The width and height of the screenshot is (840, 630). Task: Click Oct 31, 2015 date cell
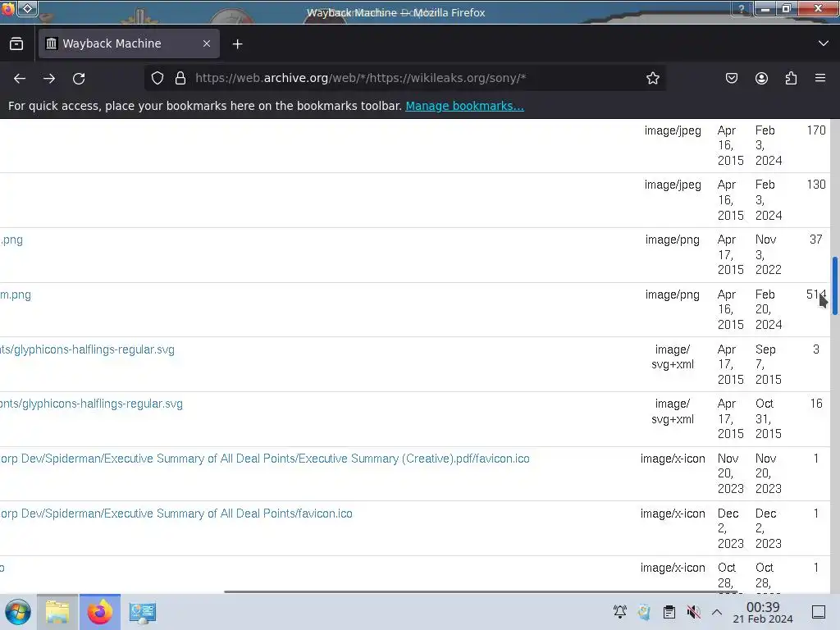pyautogui.click(x=768, y=418)
